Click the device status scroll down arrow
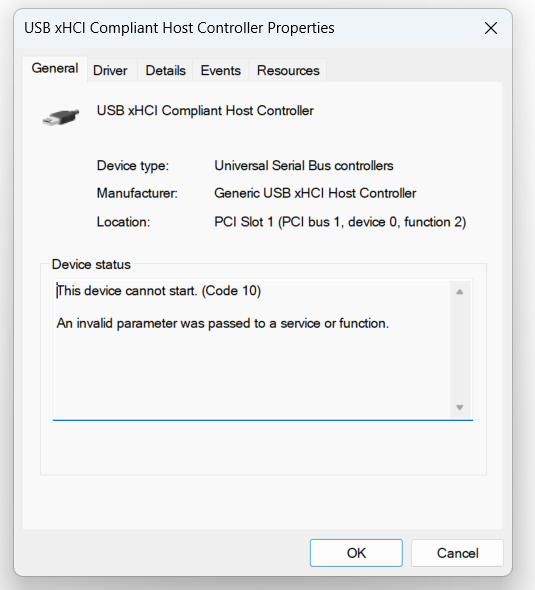Screen dimensions: 535x590 (460, 407)
